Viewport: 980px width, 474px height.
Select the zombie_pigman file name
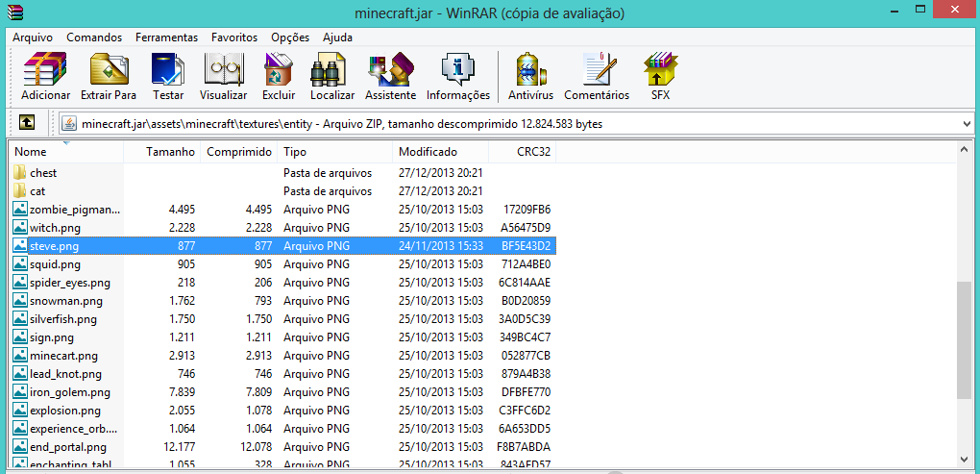[x=75, y=210]
